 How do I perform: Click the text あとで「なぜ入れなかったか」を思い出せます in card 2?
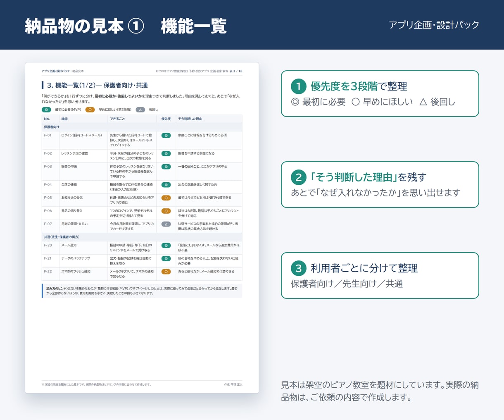coord(376,193)
